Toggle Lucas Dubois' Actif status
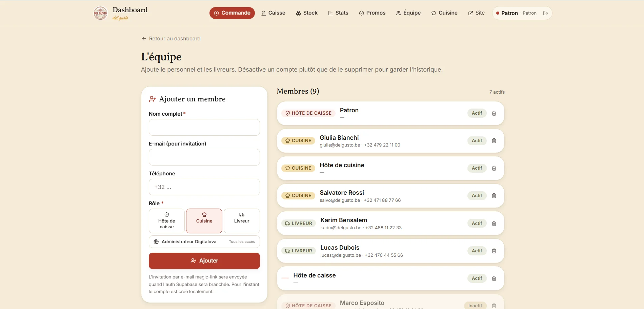This screenshot has width=644, height=309. [x=477, y=251]
